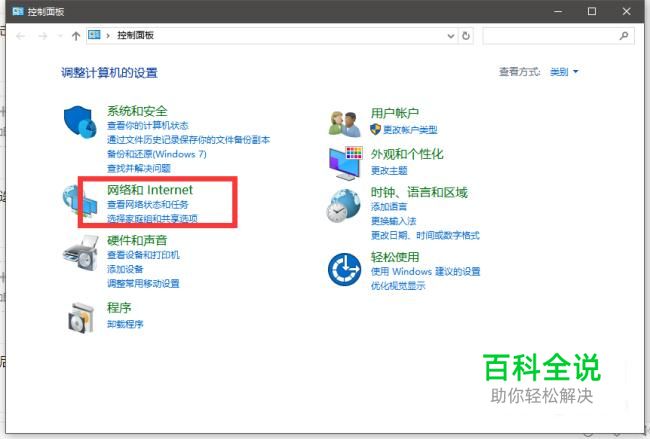
Task: Focus the control panel search box
Action: pyautogui.click(x=558, y=36)
